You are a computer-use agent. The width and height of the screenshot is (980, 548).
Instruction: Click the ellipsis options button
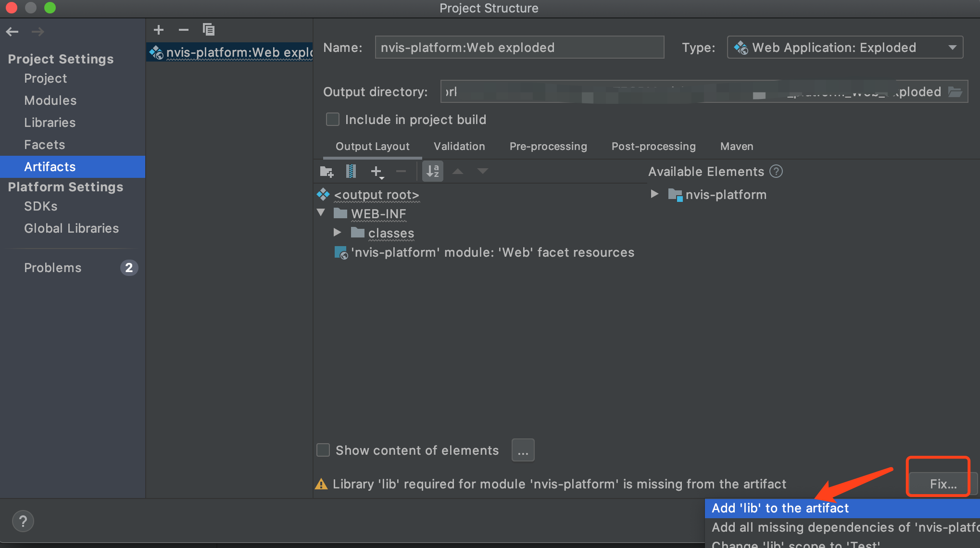523,450
